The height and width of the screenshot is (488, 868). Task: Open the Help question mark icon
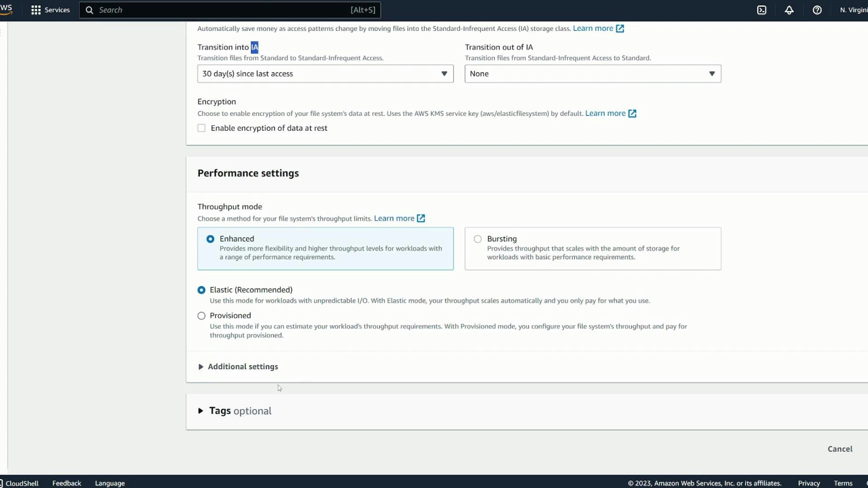tap(817, 9)
